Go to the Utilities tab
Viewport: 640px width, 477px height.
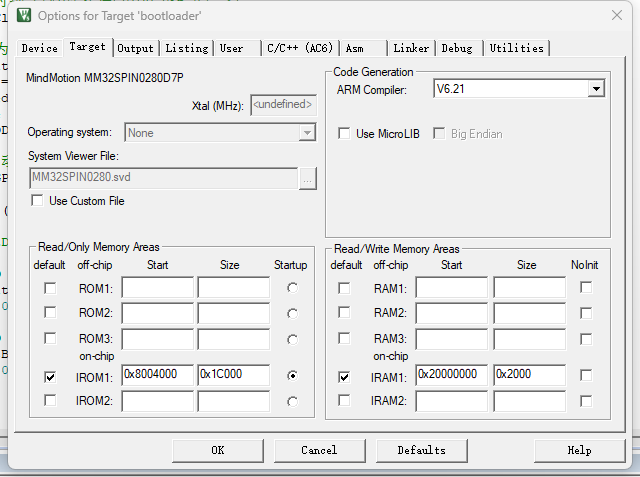tap(516, 48)
